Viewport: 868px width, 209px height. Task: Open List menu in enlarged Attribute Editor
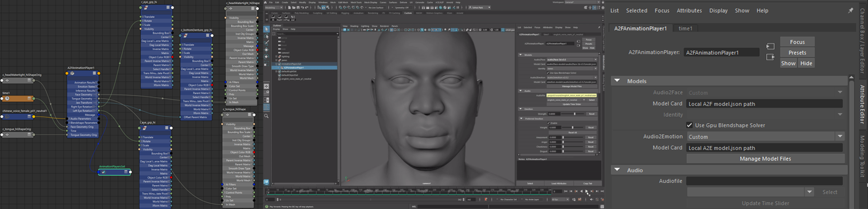pos(614,11)
